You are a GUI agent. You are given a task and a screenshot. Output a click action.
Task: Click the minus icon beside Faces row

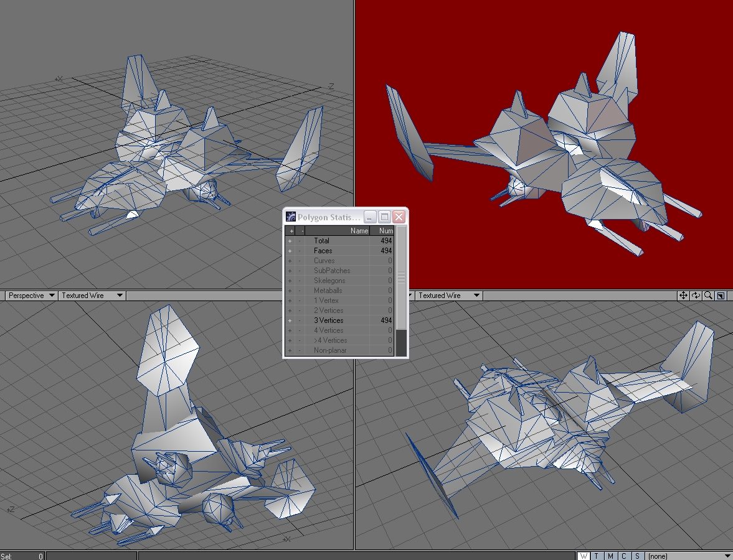tap(300, 251)
